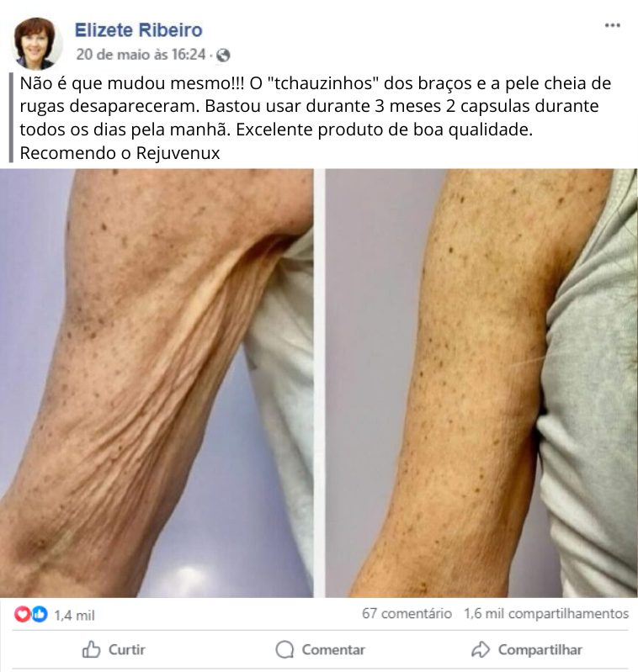638x672 pixels.
Task: Open the Elizete Ribeiro profile name link
Action: pyautogui.click(x=139, y=30)
